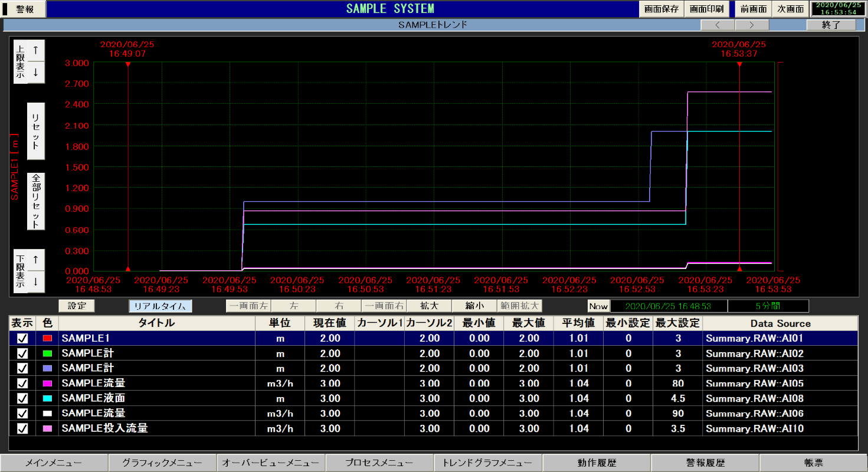Click cyan swatch of SAMPLE液面 row

(47, 398)
